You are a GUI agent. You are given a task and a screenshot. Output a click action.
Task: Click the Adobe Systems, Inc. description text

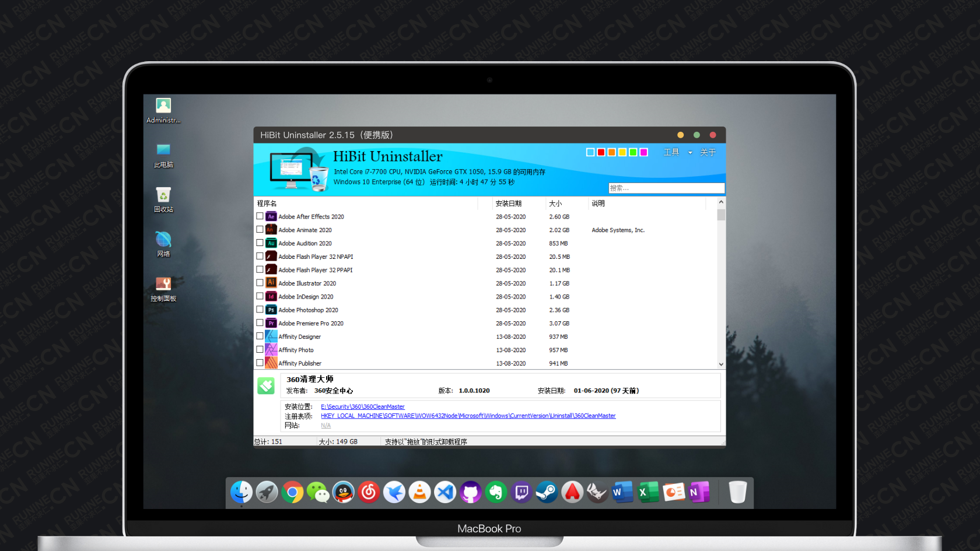618,230
